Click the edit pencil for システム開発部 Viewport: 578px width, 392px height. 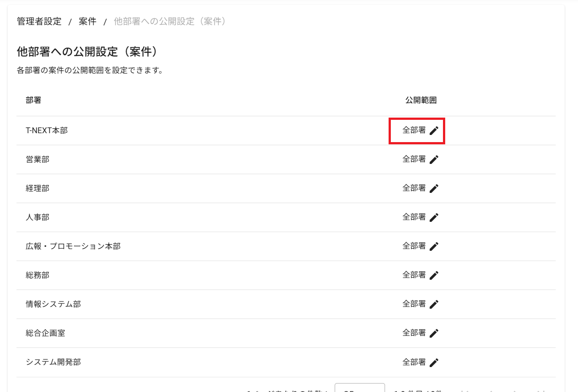point(434,362)
